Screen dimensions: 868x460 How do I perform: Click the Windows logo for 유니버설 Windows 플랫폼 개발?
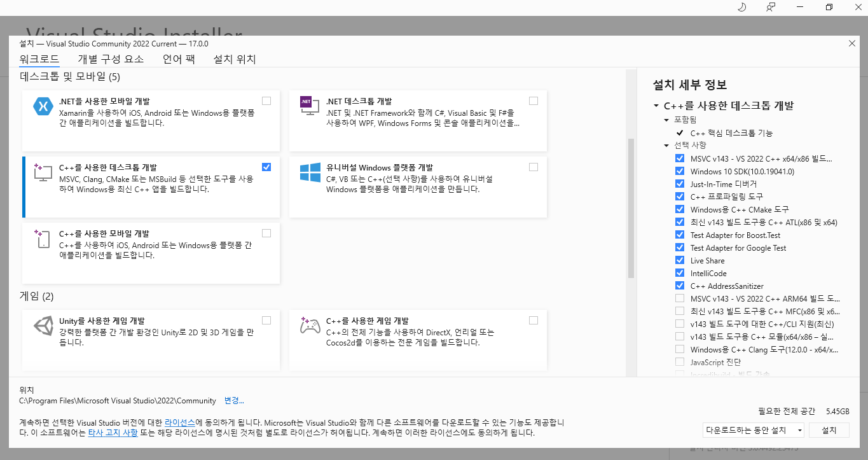coord(309,174)
